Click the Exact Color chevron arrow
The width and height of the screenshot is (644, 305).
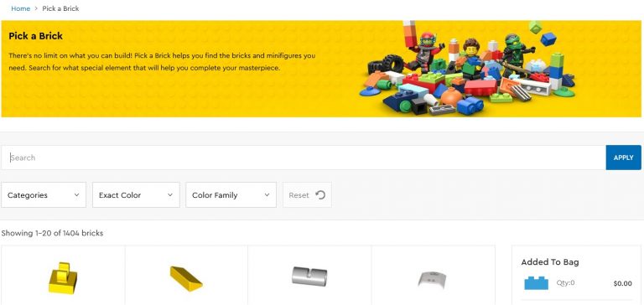pos(170,195)
